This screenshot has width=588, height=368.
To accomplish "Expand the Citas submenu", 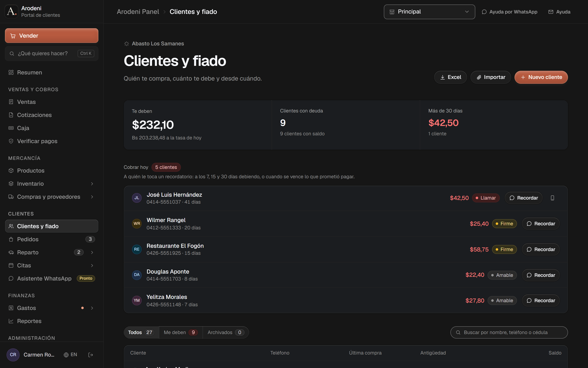I will 92,266.
